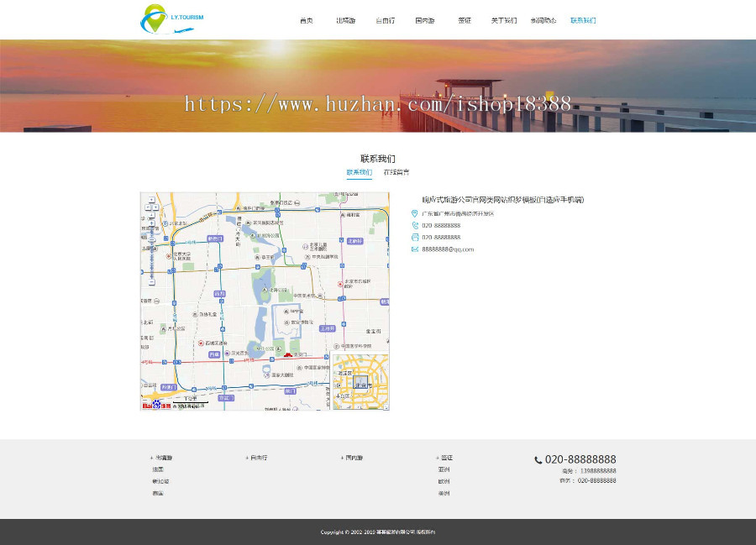The image size is (756, 545).
Task: Click the LY.TOURISM logo
Action: (x=172, y=19)
